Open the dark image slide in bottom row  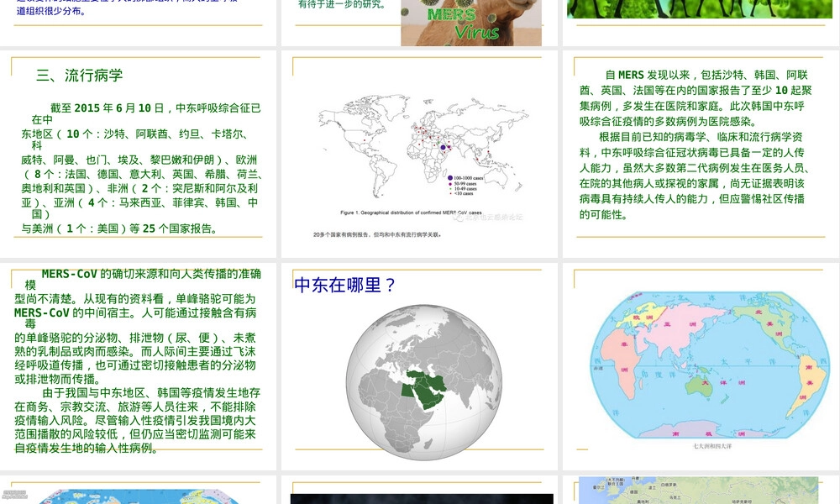pyautogui.click(x=419, y=490)
